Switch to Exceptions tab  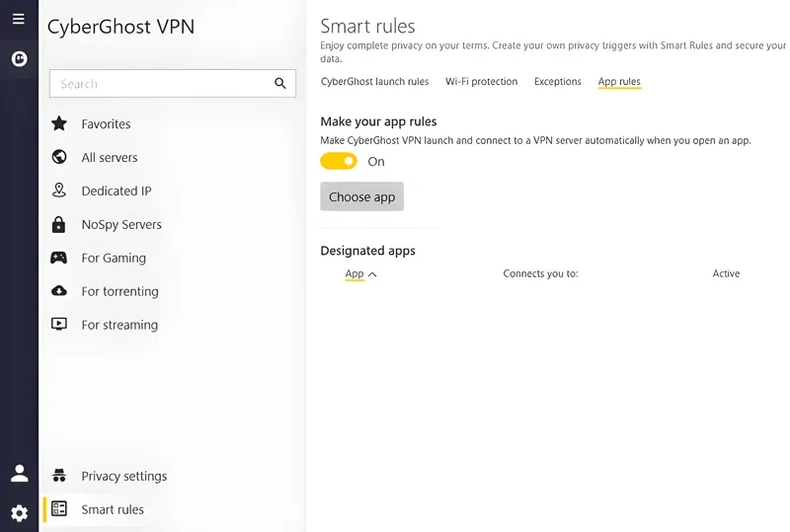557,82
